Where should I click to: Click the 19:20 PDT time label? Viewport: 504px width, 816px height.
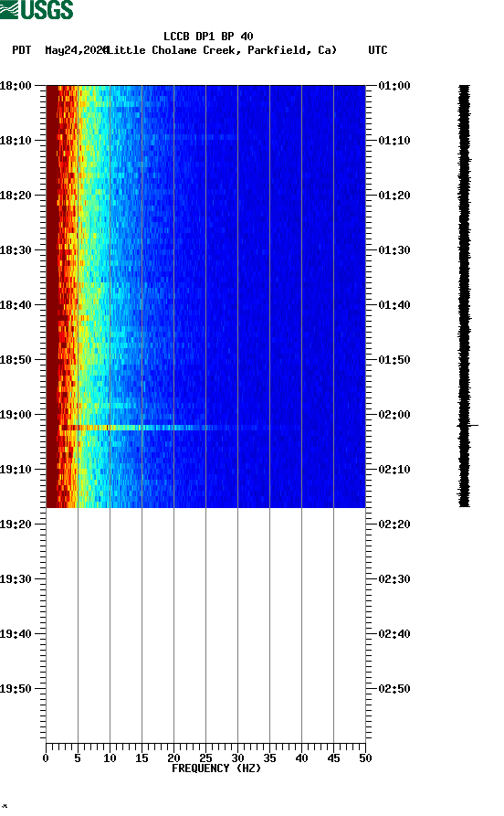point(16,525)
